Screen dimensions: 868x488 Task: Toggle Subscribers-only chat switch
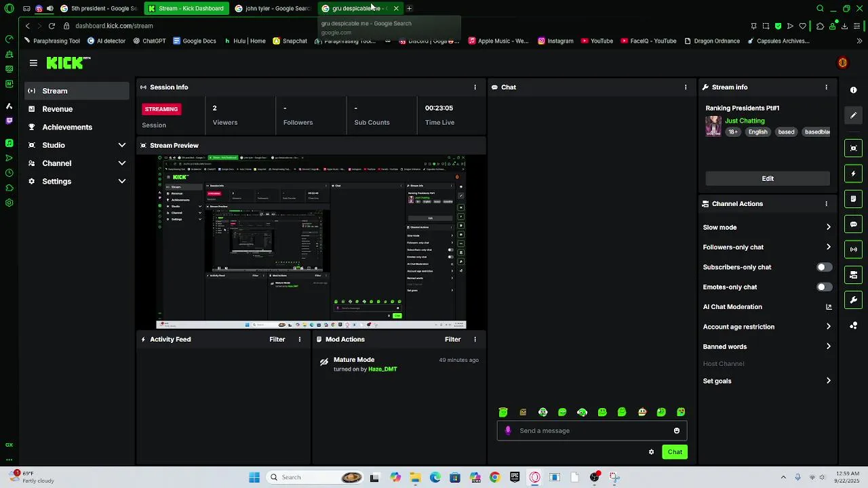(823, 267)
